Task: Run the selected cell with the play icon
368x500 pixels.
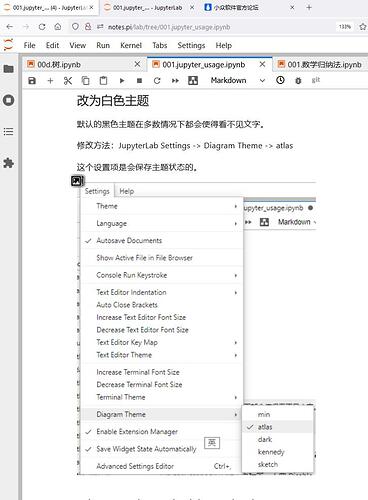Action: (x=122, y=80)
